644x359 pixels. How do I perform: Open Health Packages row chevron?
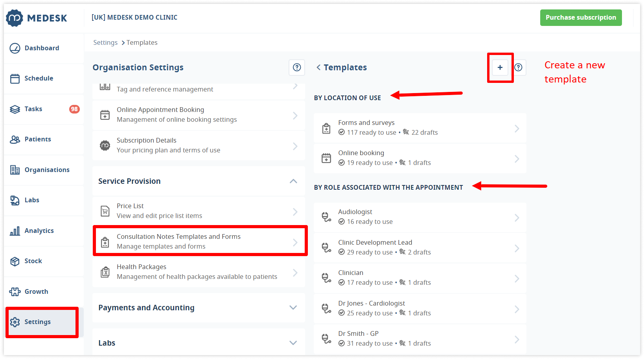pos(295,273)
